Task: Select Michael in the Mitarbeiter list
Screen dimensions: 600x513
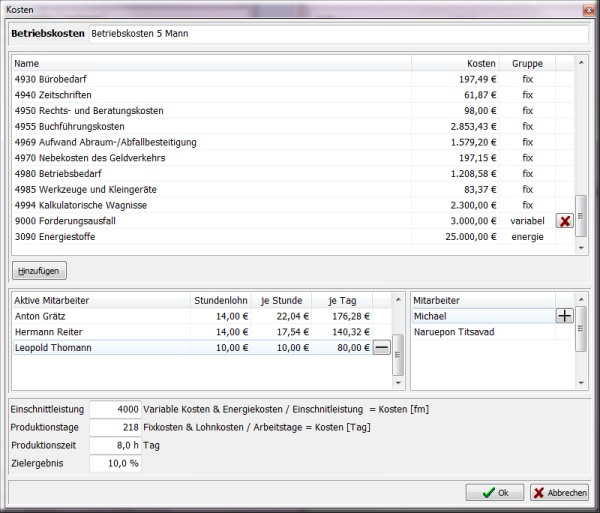Action: pyautogui.click(x=483, y=316)
